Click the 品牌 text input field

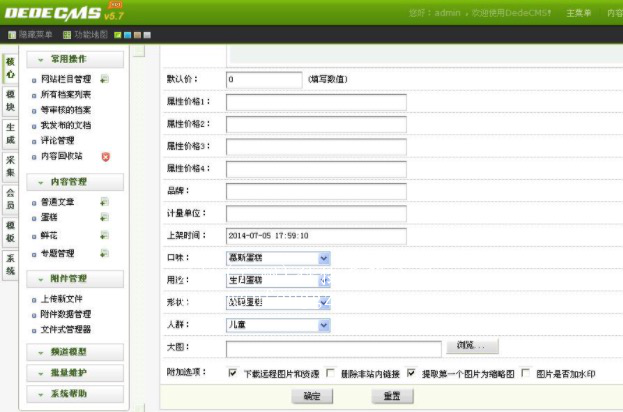[316, 191]
